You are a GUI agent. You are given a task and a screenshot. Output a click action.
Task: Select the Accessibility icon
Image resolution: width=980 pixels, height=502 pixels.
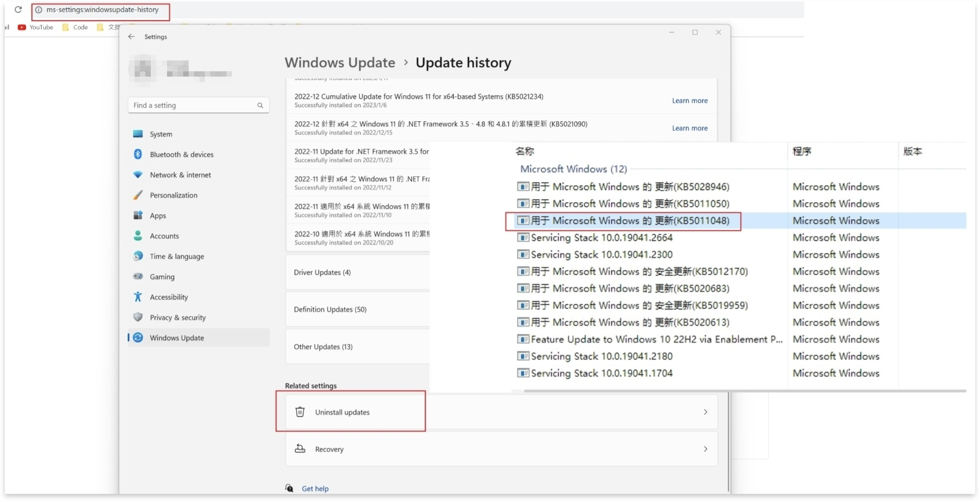pyautogui.click(x=138, y=296)
